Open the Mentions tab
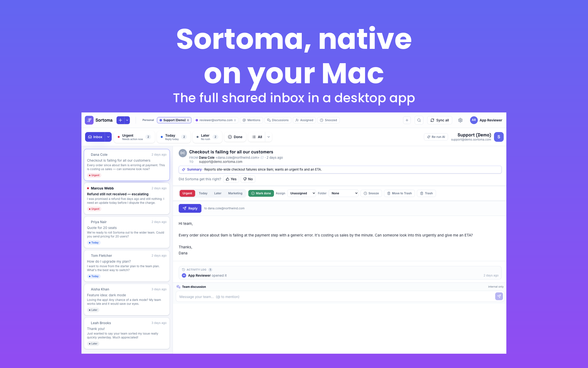 (x=252, y=120)
